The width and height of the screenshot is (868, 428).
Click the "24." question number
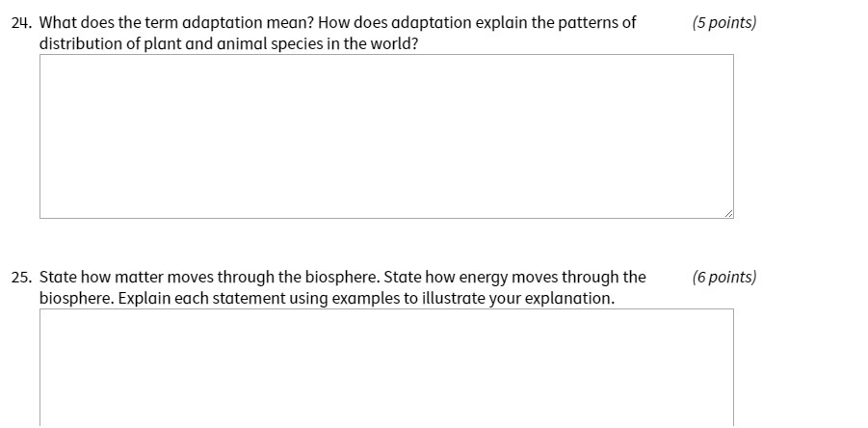[20, 23]
